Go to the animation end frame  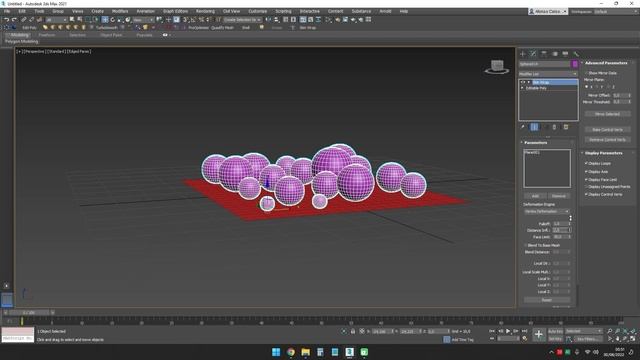tap(524, 331)
